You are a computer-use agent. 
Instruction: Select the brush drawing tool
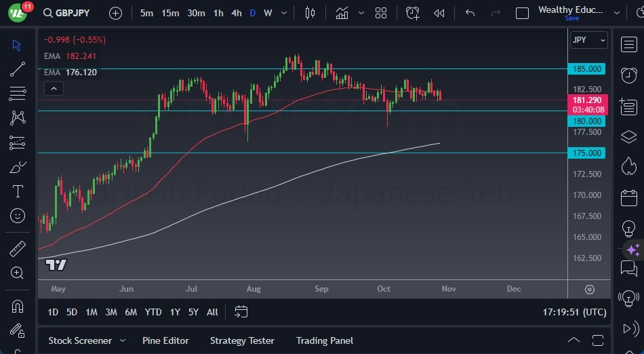pos(18,167)
